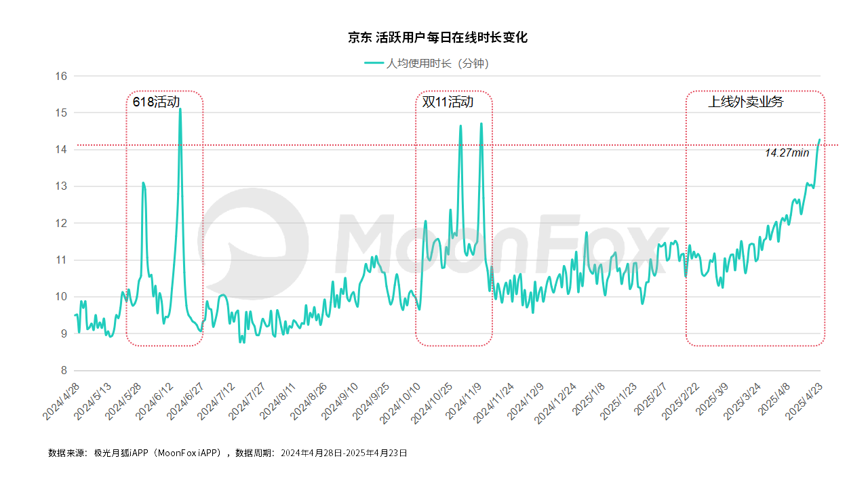868x488 pixels.
Task: Click the 数据来源 footer note text
Action: 228,452
